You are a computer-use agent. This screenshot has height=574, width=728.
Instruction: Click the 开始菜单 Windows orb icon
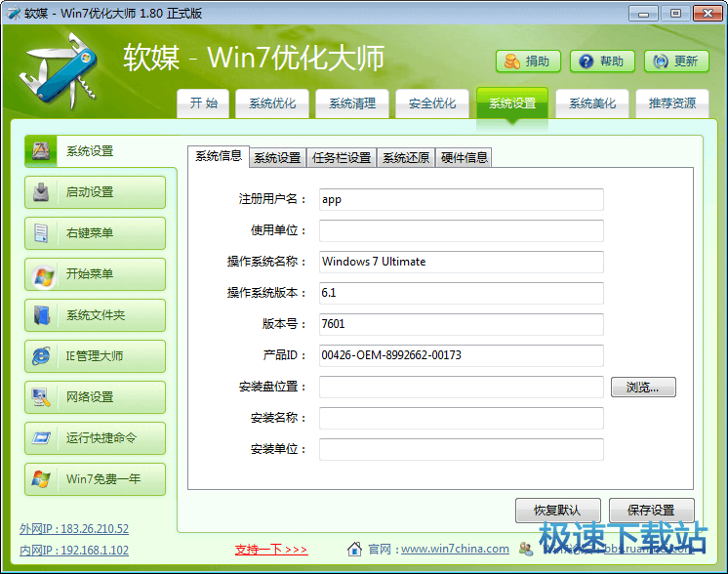click(43, 276)
